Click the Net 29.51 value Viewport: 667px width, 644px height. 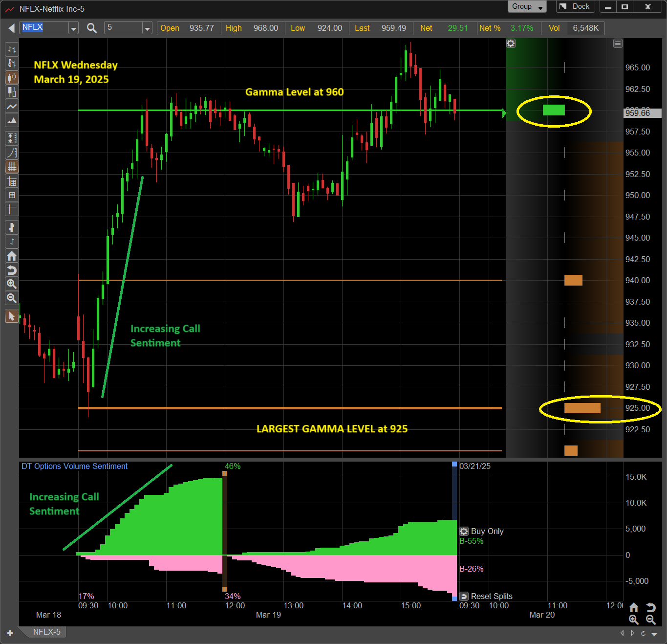(x=458, y=28)
